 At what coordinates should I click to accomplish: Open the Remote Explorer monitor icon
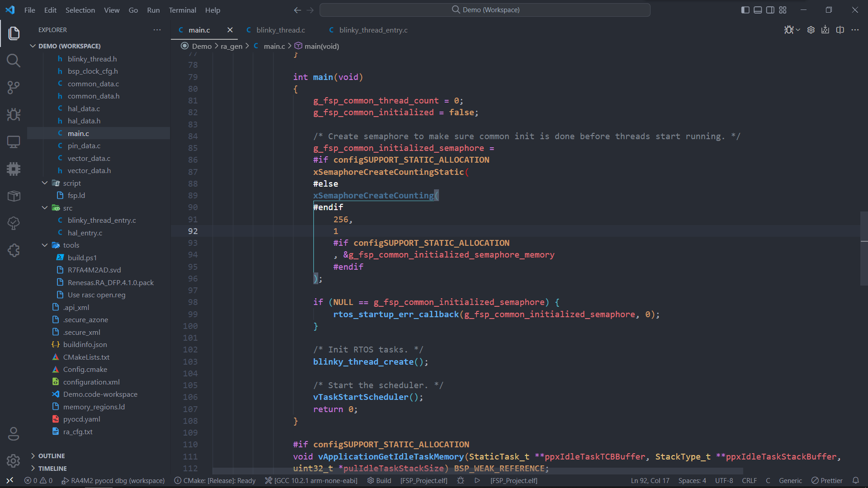point(14,141)
